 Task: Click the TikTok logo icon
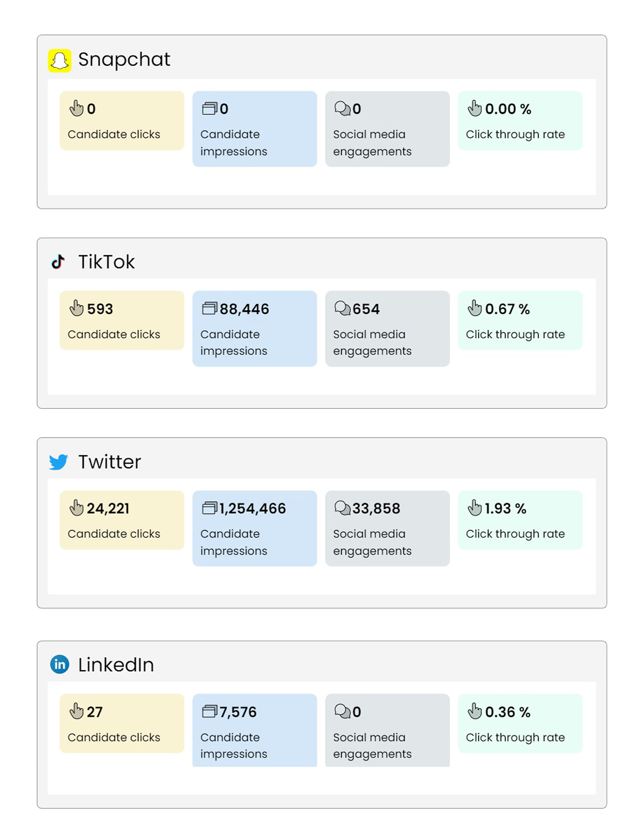pos(58,262)
